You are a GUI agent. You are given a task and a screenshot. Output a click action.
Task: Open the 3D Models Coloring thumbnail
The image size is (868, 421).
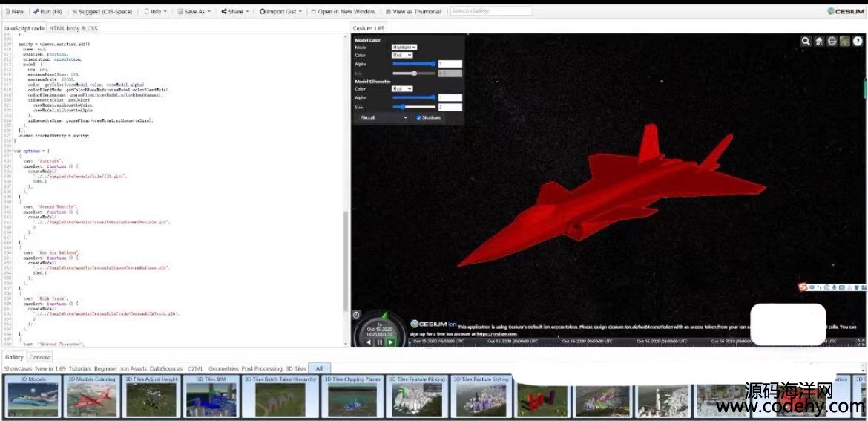92,396
